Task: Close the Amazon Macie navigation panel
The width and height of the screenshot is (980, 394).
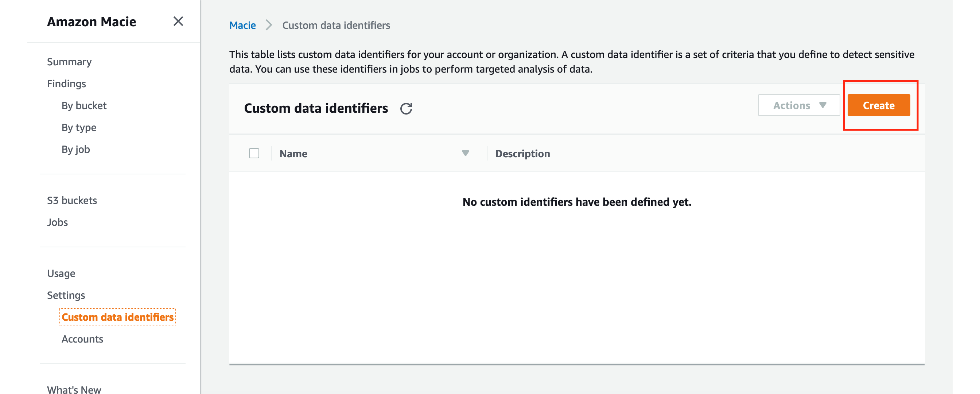Action: coord(178,22)
